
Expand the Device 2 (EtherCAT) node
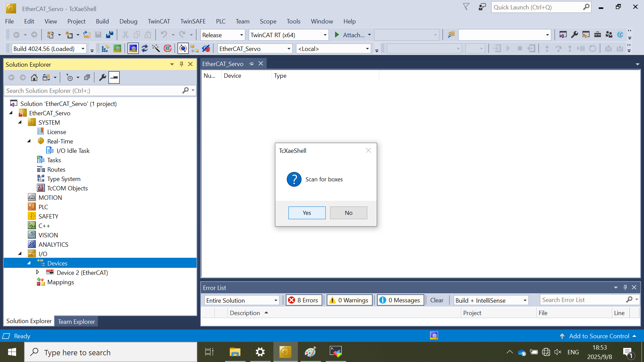click(x=38, y=272)
